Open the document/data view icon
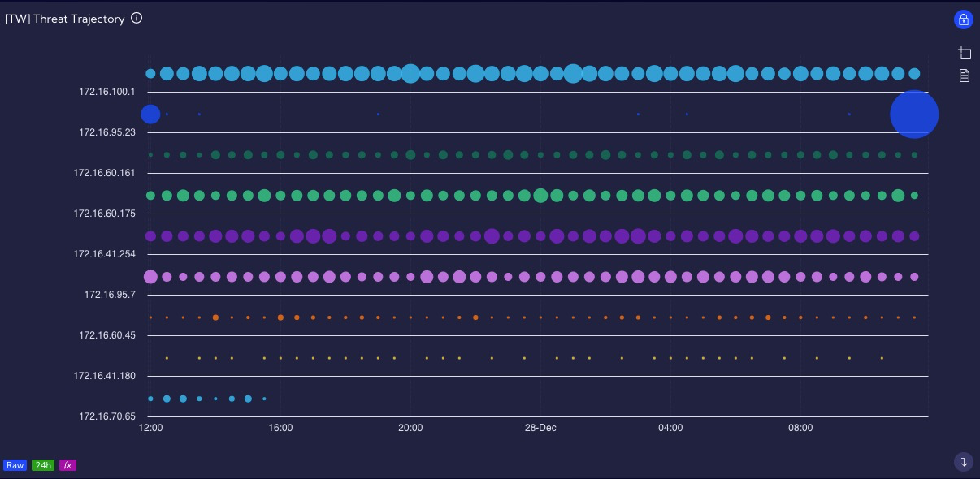Screen dimensions: 980x479 [x=965, y=76]
